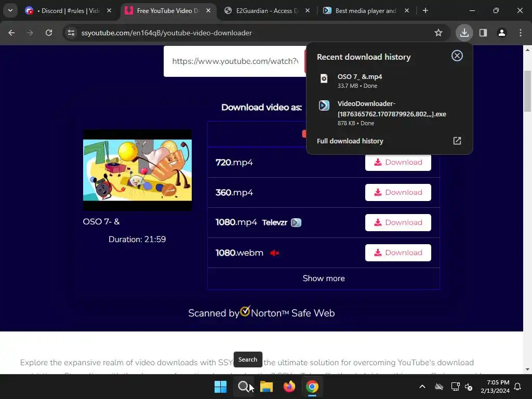
Task: Click the ssyoutube.com address bar URL
Action: (x=167, y=33)
